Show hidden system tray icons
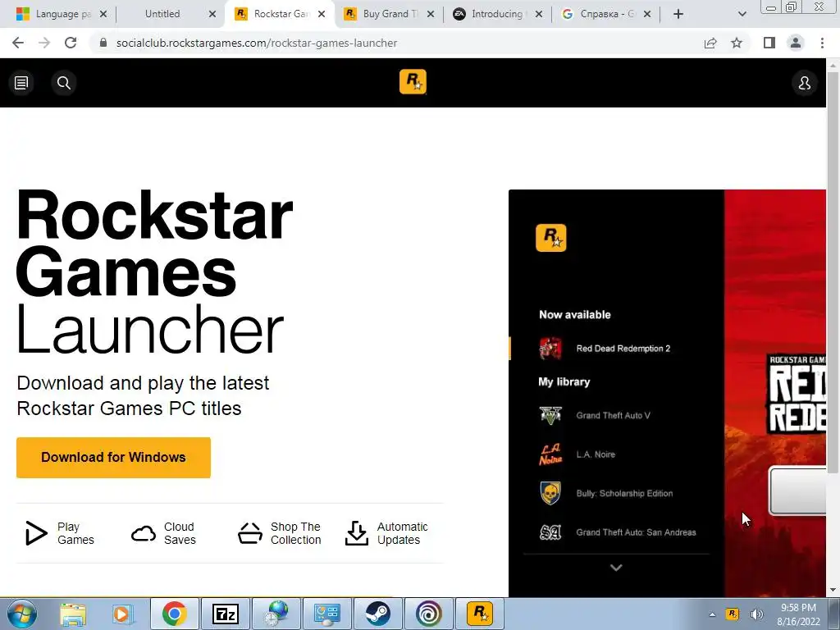840x630 pixels. tap(712, 614)
